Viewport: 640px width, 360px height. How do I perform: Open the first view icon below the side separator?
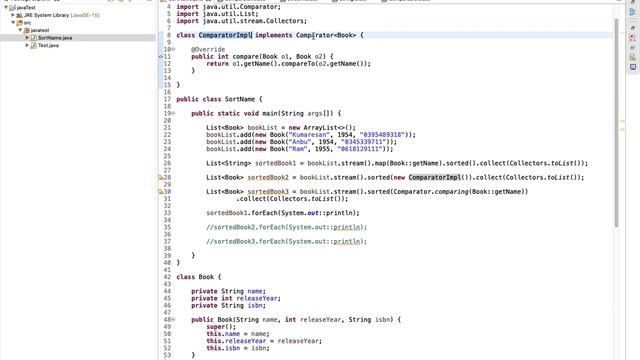[633, 28]
